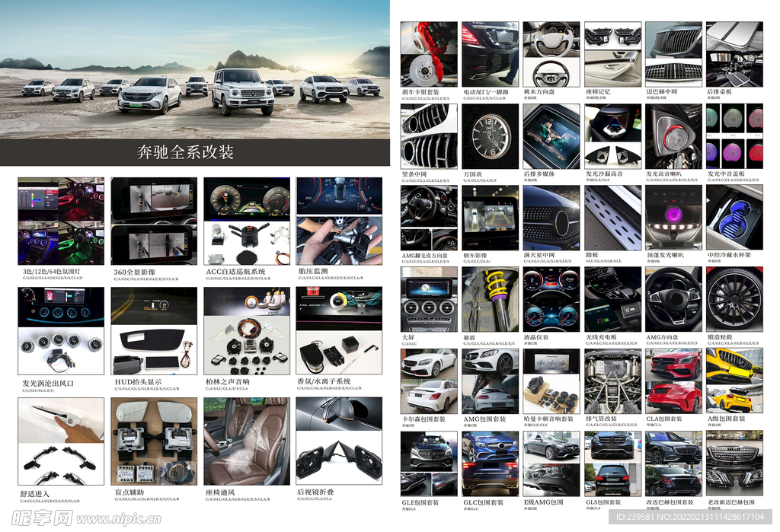Select the 液晶仪表 digital gauge photo

[x=551, y=299]
